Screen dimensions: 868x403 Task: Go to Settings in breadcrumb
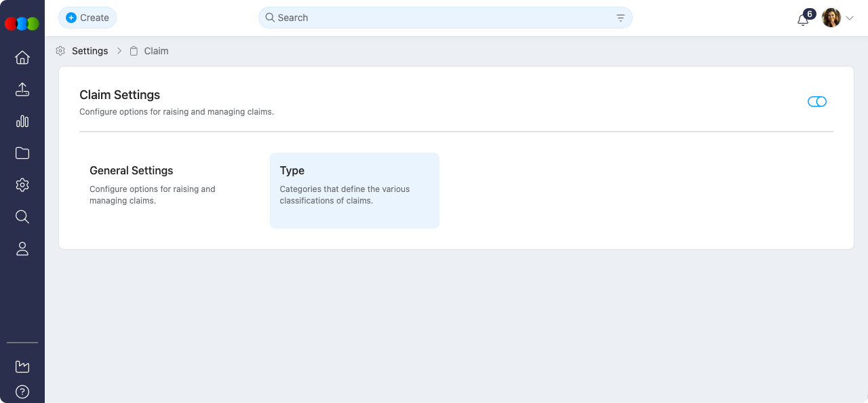(x=90, y=51)
